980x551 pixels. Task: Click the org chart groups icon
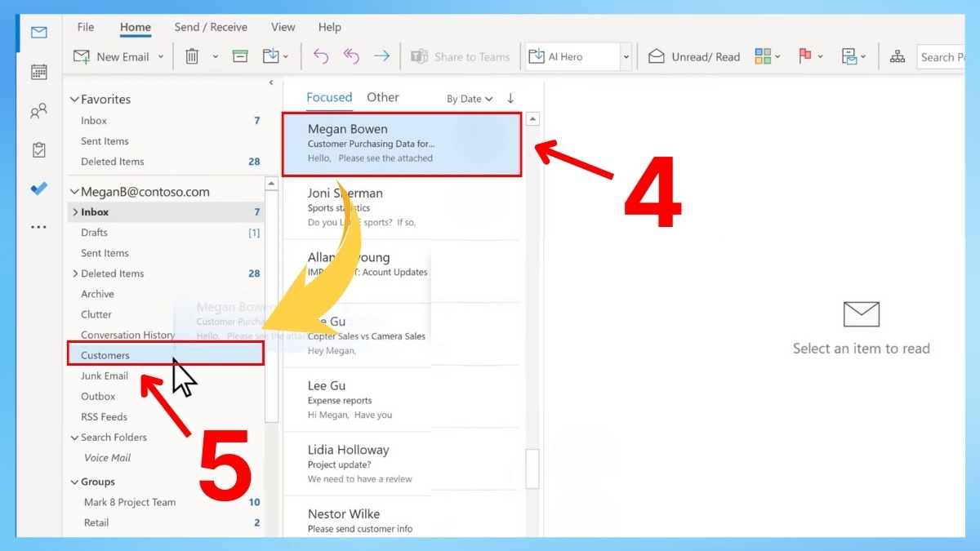click(898, 56)
